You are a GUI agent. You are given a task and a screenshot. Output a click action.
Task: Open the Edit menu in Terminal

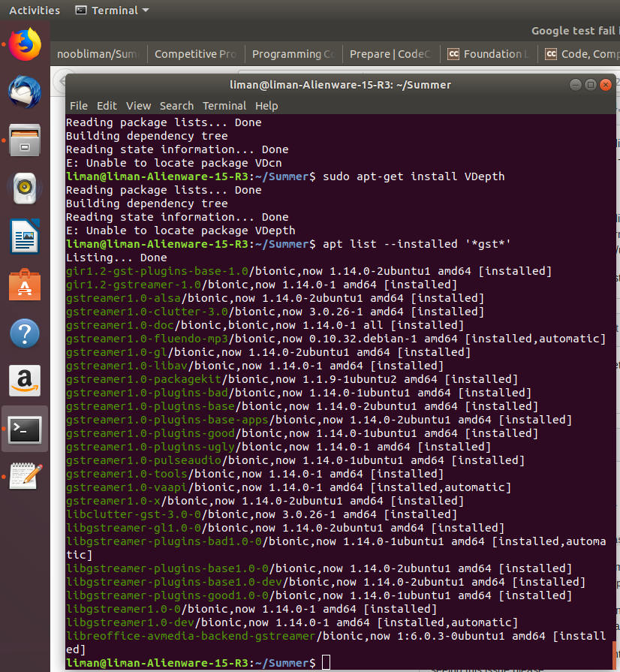107,106
